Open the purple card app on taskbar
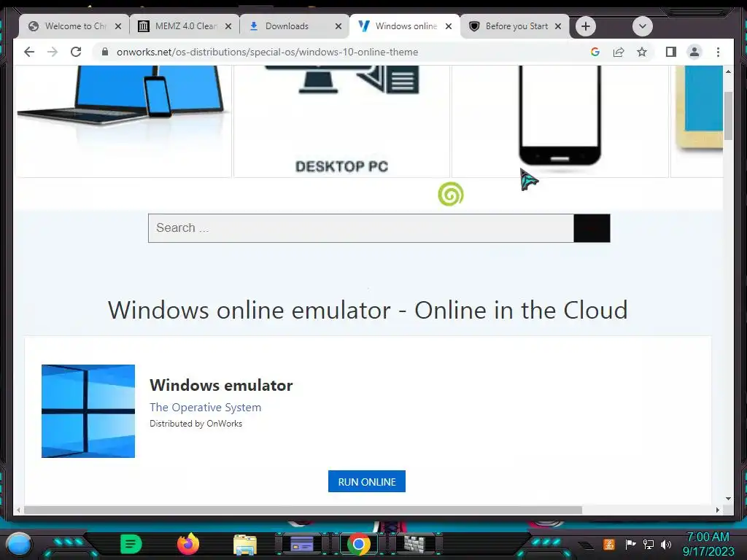 point(302,544)
